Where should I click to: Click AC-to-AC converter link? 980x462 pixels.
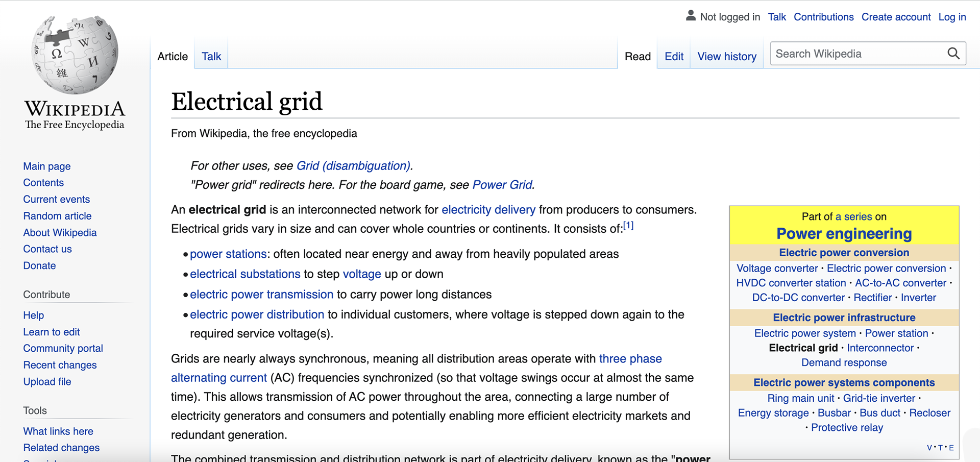click(900, 283)
